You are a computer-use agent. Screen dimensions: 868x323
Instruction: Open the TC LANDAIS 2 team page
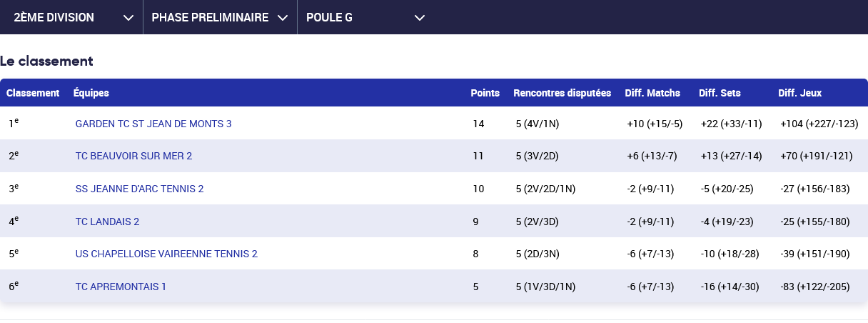coord(107,222)
